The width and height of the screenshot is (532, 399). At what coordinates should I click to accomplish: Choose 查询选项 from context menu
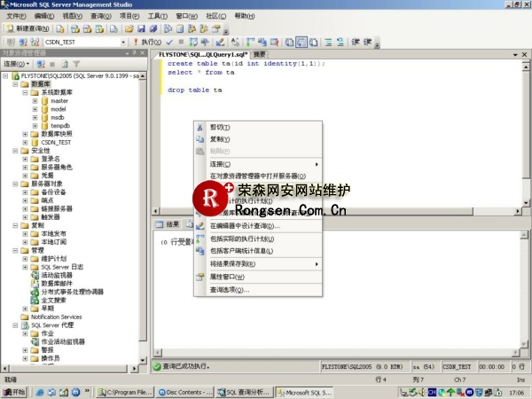[x=258, y=290]
